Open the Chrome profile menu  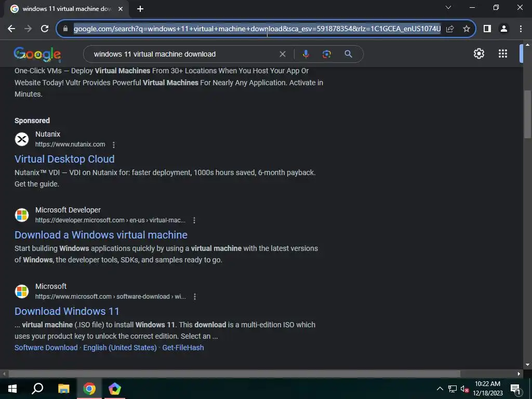click(504, 29)
